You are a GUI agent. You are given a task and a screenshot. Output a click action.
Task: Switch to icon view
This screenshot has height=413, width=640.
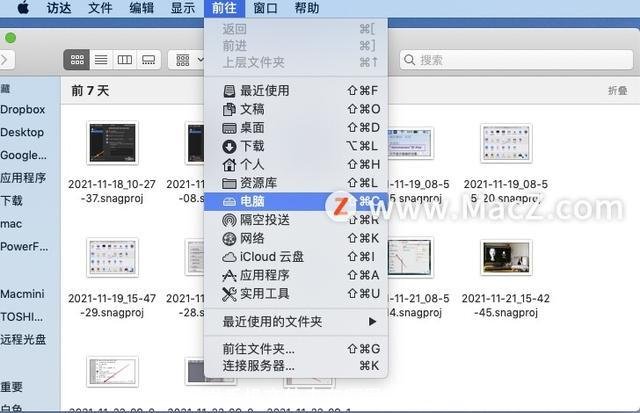[x=77, y=60]
